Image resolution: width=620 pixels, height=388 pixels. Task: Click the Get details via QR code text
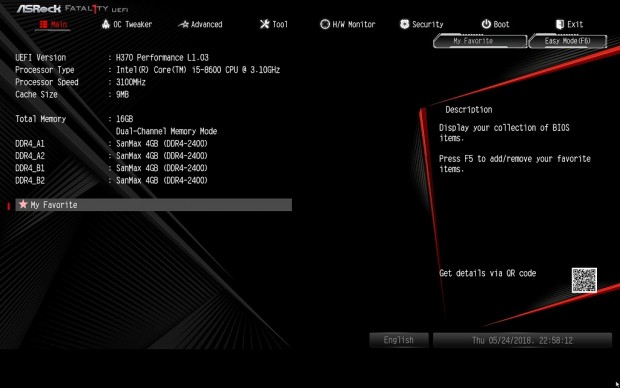[488, 273]
